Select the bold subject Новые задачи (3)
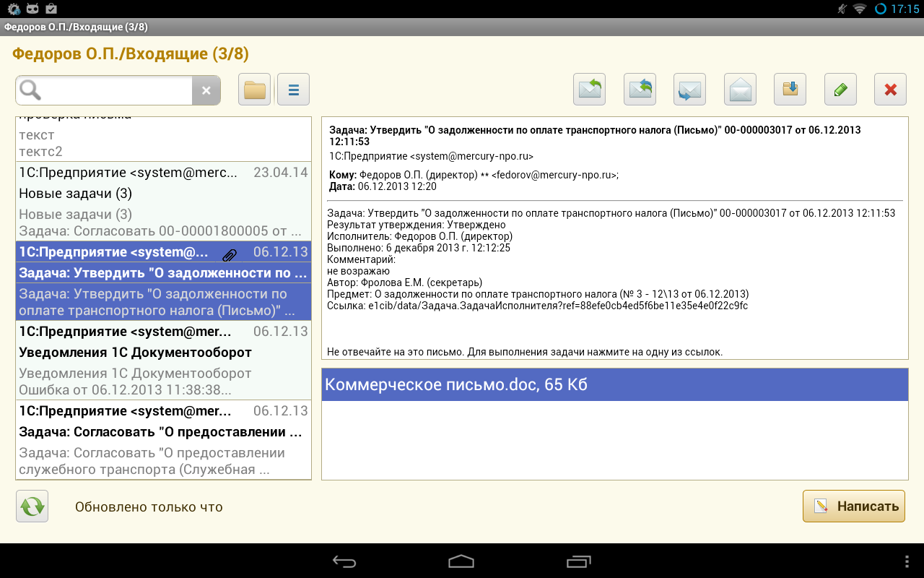924x578 pixels. tap(75, 194)
